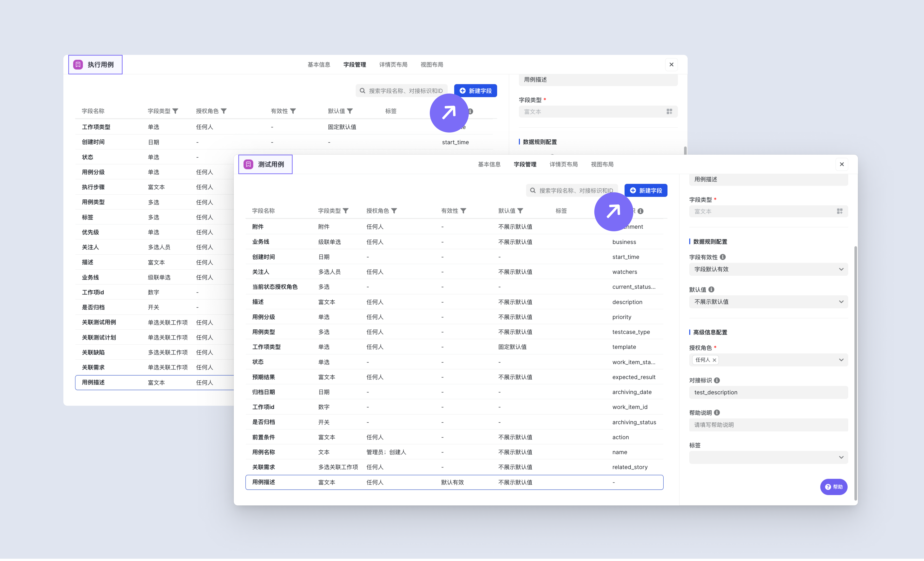Click the info icon next to 默认值 label
This screenshot has width=924, height=561.
[x=711, y=290]
